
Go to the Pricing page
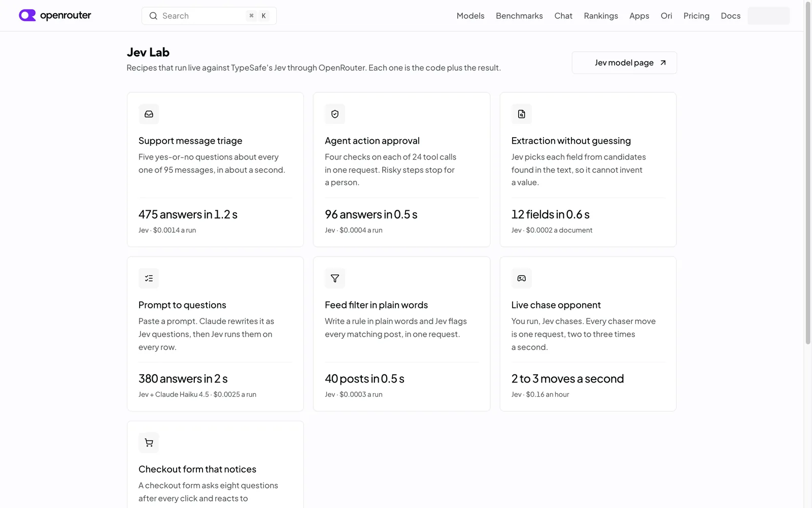pyautogui.click(x=696, y=16)
